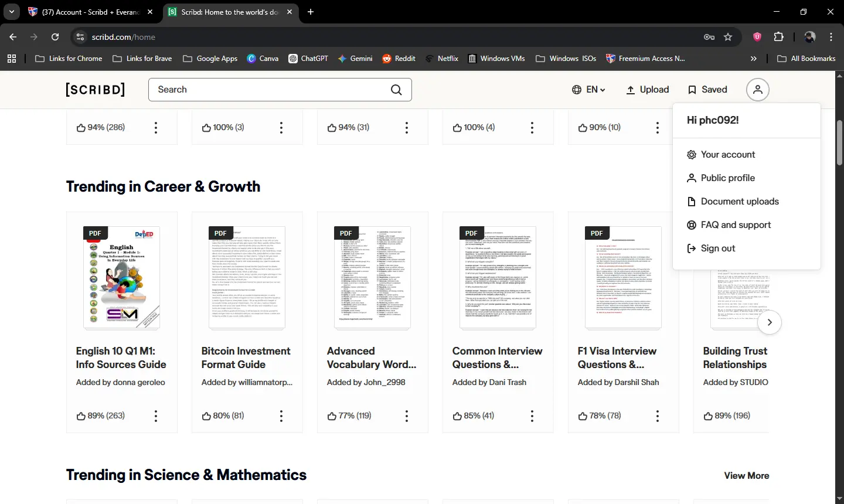Open the password manager key icon
844x504 pixels.
click(x=709, y=37)
